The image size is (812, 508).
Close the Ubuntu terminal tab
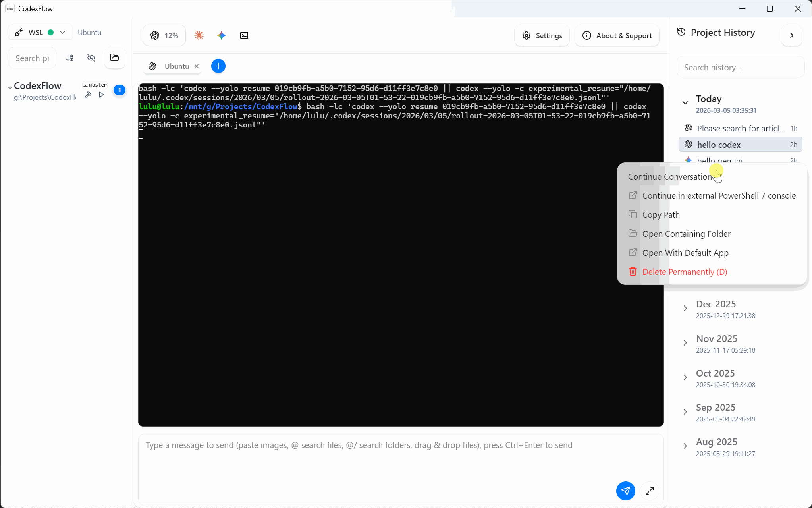(197, 66)
